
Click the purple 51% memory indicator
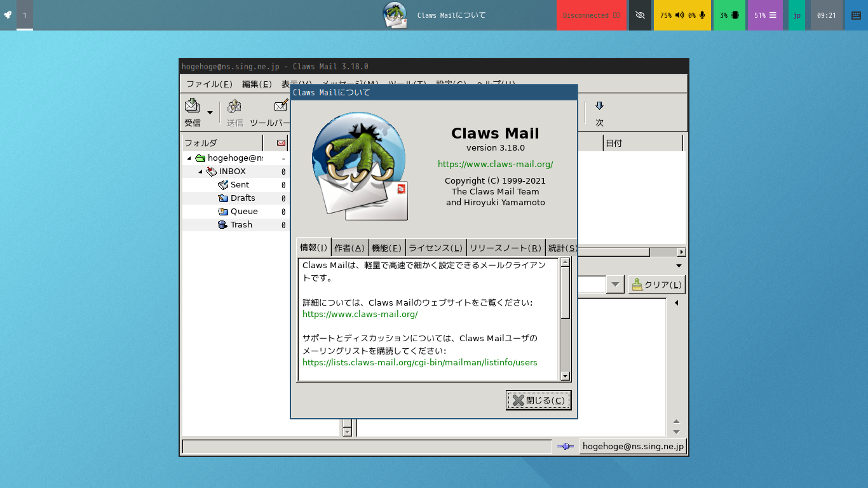pos(765,15)
